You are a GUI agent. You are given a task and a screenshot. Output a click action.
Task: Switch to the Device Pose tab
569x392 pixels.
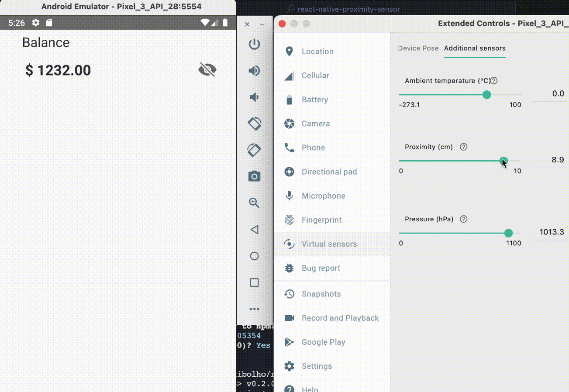pyautogui.click(x=418, y=48)
